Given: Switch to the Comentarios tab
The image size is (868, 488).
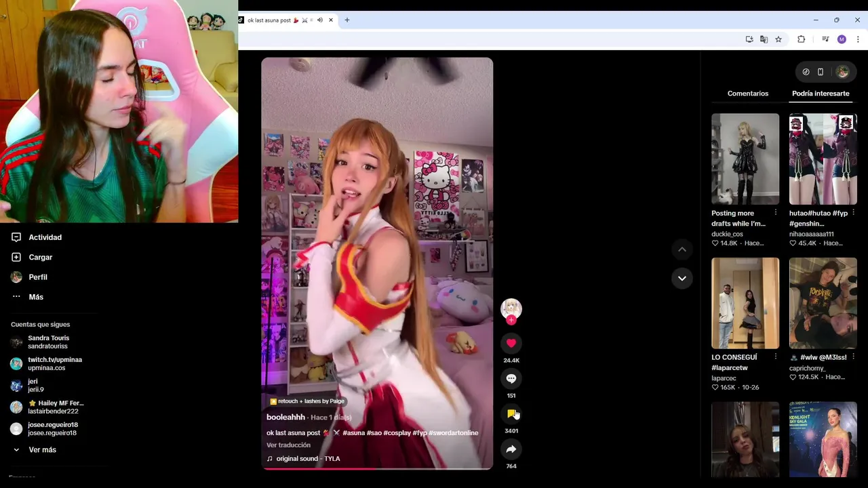Looking at the screenshot, I should coord(748,94).
